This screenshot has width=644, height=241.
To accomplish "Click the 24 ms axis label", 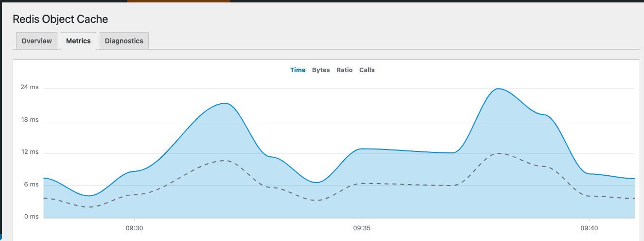I will click(29, 87).
